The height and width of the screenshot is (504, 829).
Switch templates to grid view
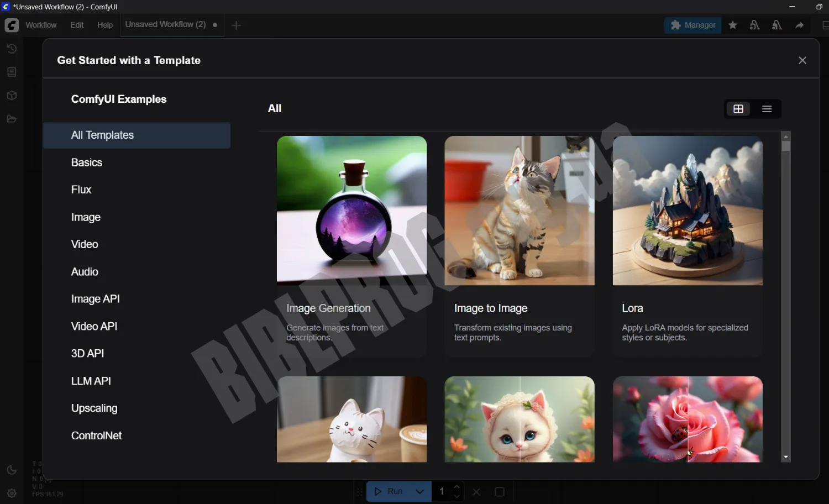point(738,109)
